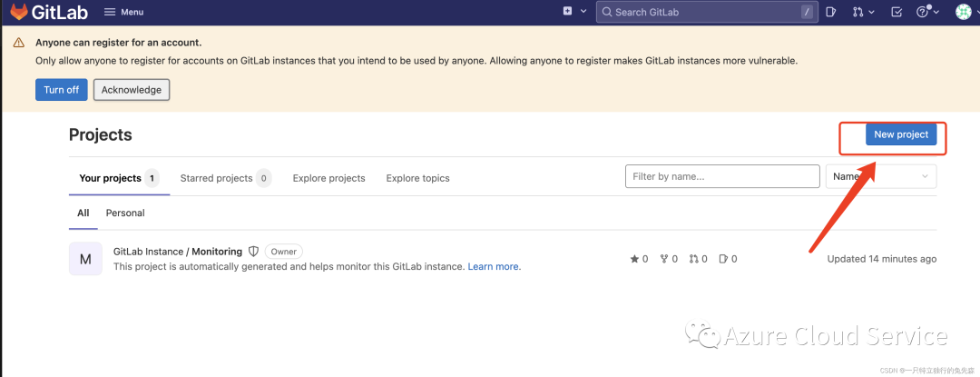This screenshot has width=980, height=377.
Task: Click project merge requests count icon
Action: (x=694, y=259)
